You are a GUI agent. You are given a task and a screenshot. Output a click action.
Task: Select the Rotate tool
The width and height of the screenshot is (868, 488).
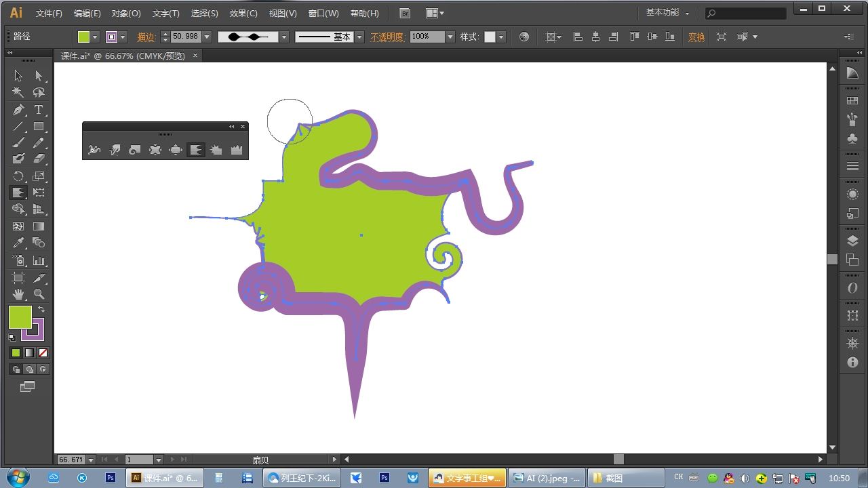pyautogui.click(x=18, y=176)
